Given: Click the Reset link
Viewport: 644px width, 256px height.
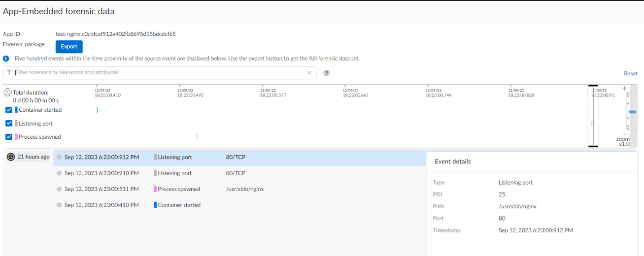Looking at the screenshot, I should pos(631,73).
